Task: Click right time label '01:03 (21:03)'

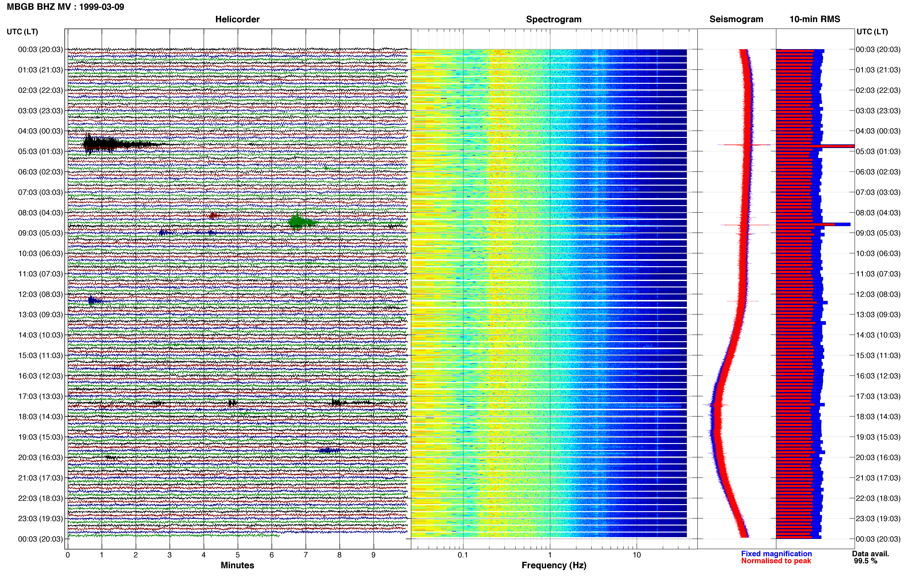Action: pos(878,70)
